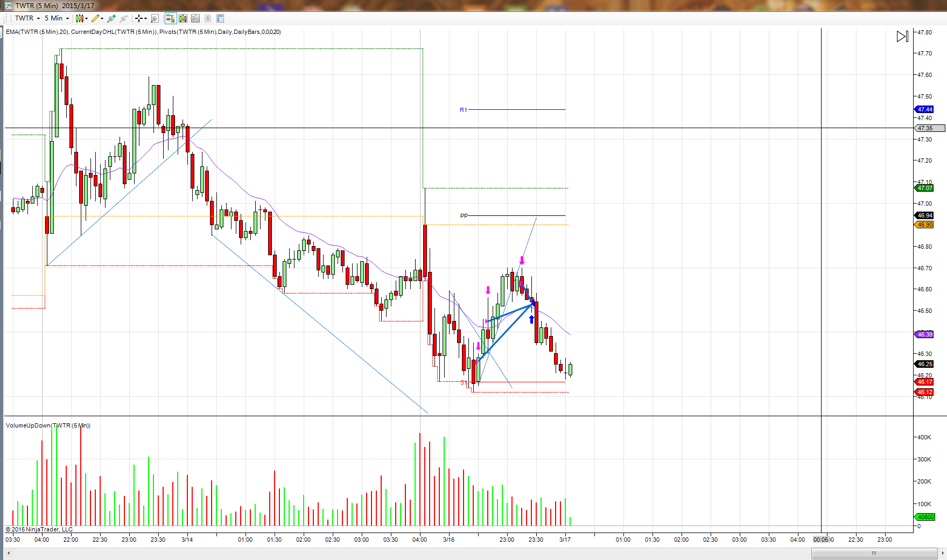947x560 pixels.
Task: Click the greyed Strategies dollar icon
Action: pos(208,18)
